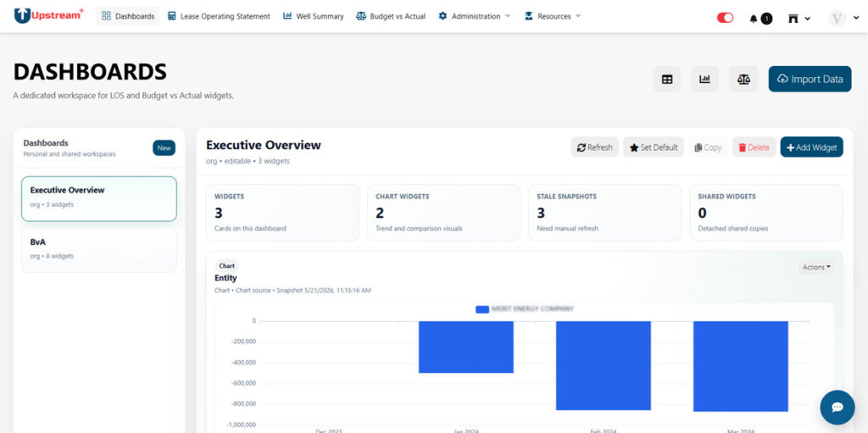Image resolution: width=868 pixels, height=433 pixels.
Task: Click the Jan 2024 bar in chart
Action: 466,347
